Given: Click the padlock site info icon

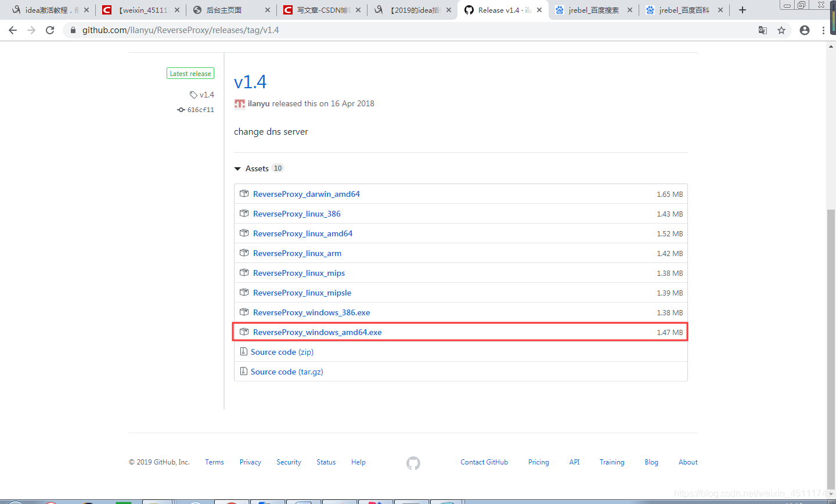Looking at the screenshot, I should (x=73, y=30).
